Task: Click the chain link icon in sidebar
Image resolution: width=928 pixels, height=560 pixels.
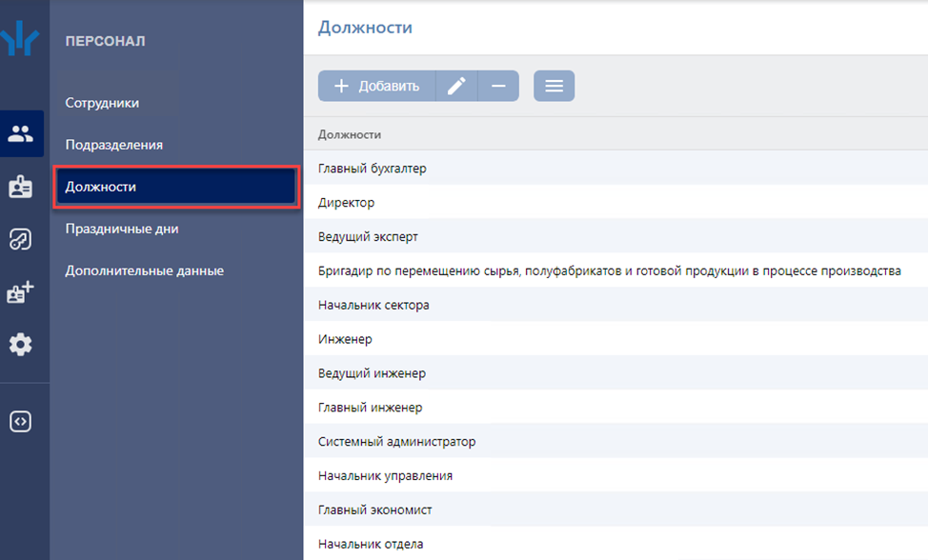Action: 21,239
